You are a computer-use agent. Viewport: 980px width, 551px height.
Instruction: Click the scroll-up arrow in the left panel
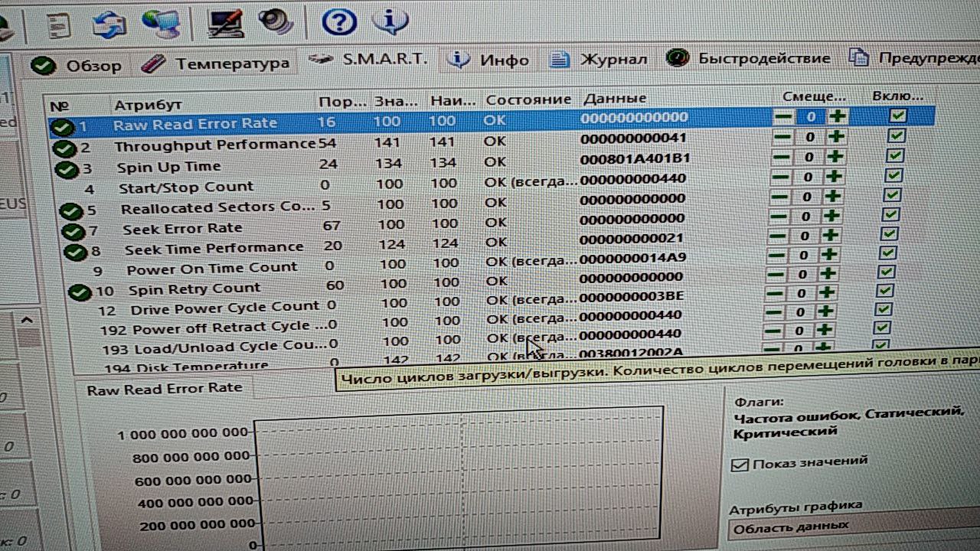(x=26, y=320)
